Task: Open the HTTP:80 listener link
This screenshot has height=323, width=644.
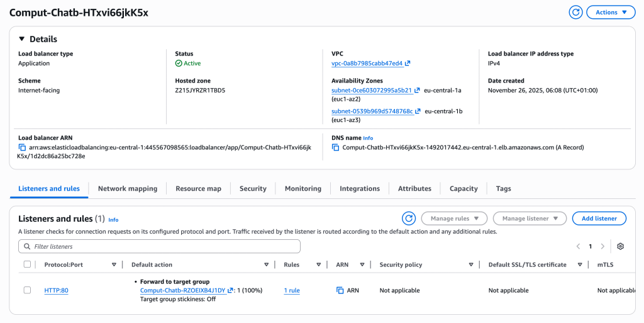Action: click(x=56, y=290)
